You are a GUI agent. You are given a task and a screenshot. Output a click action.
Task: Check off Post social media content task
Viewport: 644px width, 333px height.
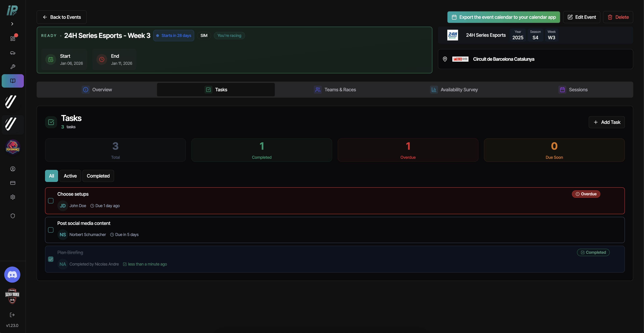click(51, 230)
